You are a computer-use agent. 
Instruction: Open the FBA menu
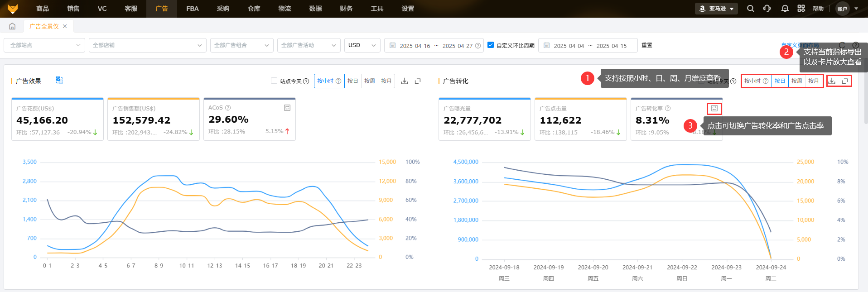click(192, 9)
